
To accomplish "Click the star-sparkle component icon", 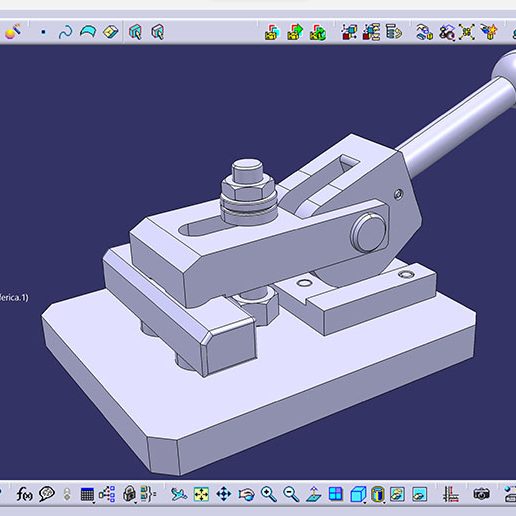I will click(x=489, y=32).
